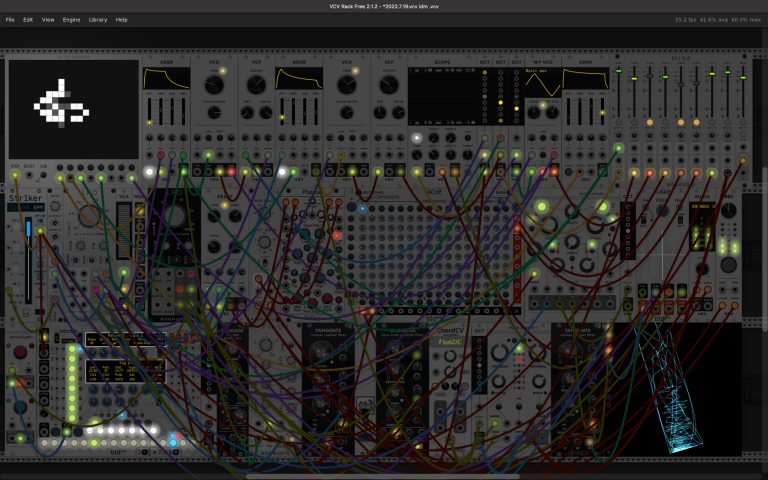Open the File menu
The image size is (768, 480).
pyautogui.click(x=10, y=20)
